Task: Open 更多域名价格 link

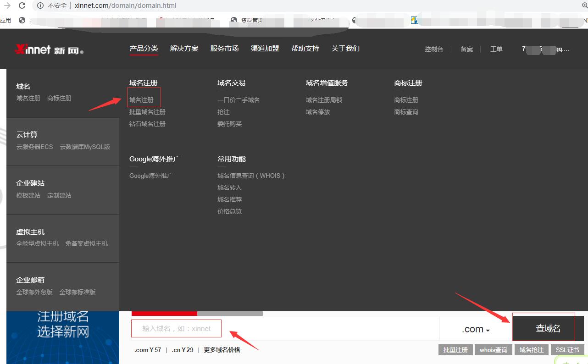Action: (x=222, y=350)
